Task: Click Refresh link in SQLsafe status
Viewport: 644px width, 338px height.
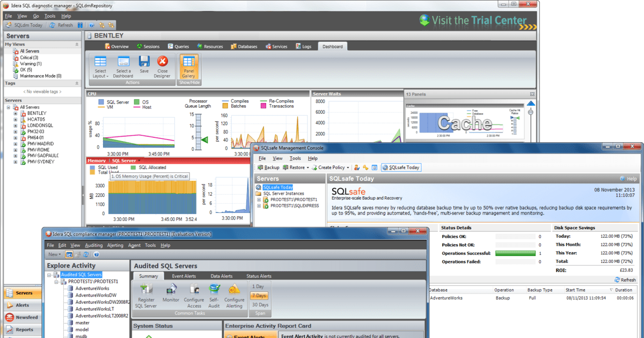Action: tap(625, 280)
